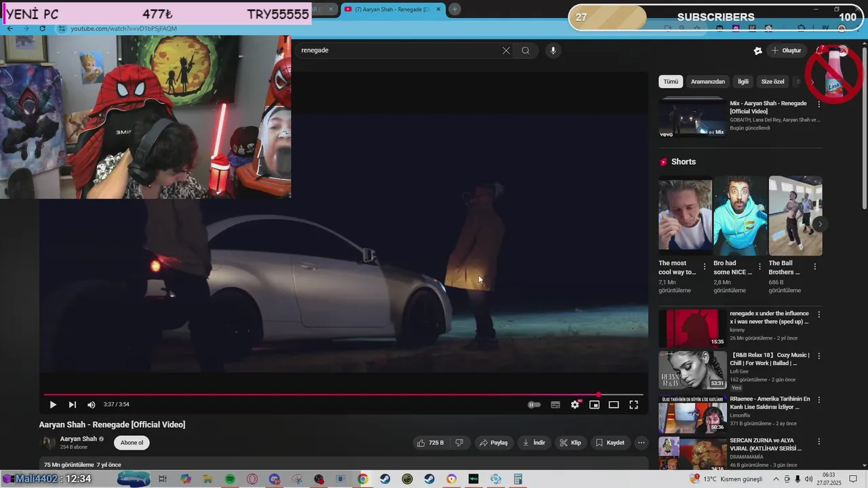Screen dimensions: 868x488
Task: Reload the page with refresh icon
Action: click(43, 28)
